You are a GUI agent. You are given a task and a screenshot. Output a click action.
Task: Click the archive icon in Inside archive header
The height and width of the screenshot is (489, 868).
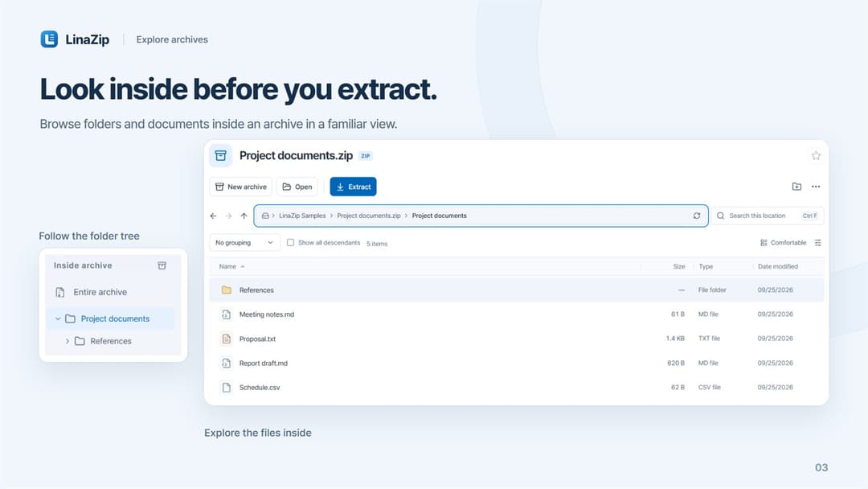tap(162, 266)
